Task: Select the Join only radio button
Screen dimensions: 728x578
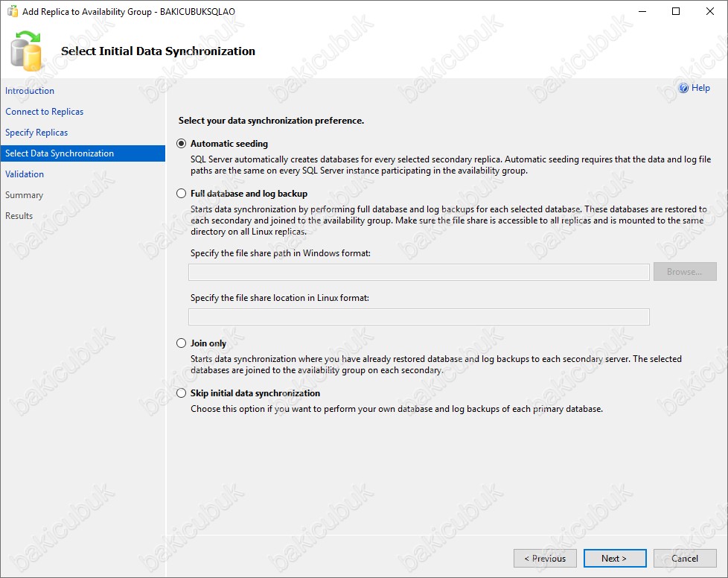Action: coord(181,343)
